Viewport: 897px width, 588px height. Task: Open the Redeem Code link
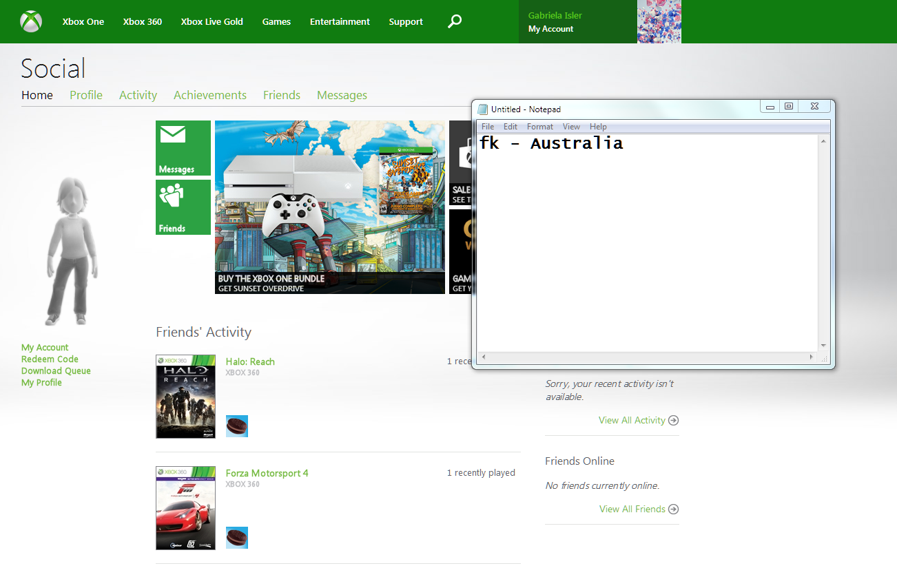[x=50, y=359]
